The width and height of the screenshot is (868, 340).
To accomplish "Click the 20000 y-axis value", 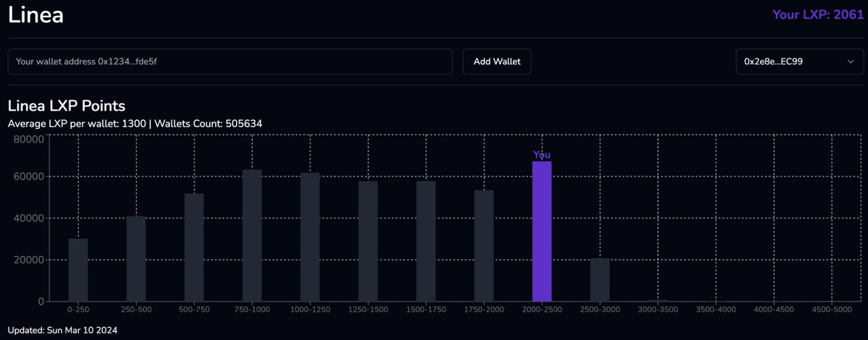I will (x=29, y=260).
